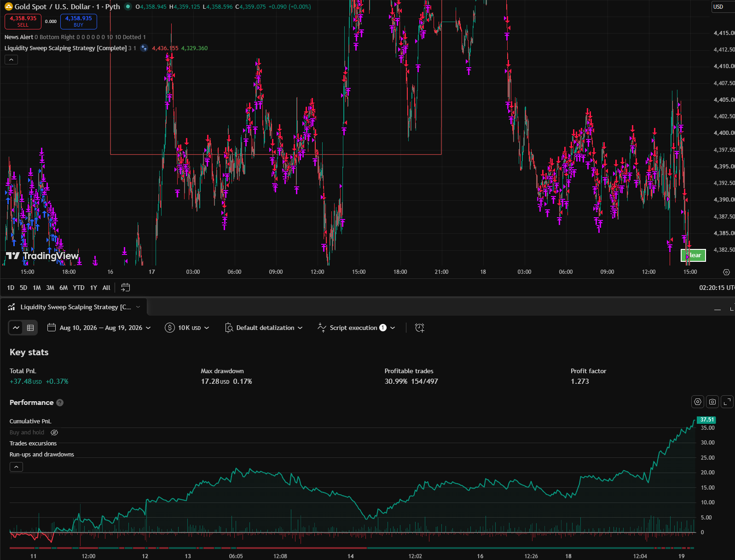Create an alert with the clock-plus icon
The height and width of the screenshot is (560, 735).
419,328
